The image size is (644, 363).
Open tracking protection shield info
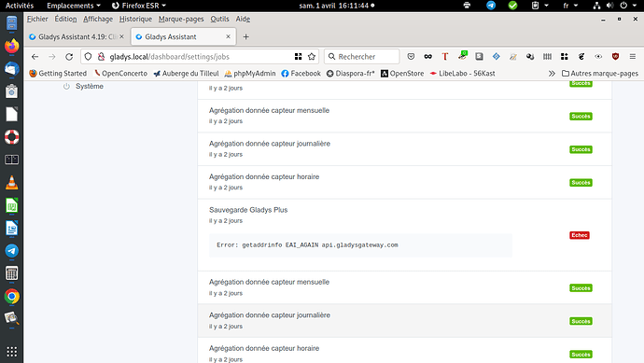tap(88, 57)
